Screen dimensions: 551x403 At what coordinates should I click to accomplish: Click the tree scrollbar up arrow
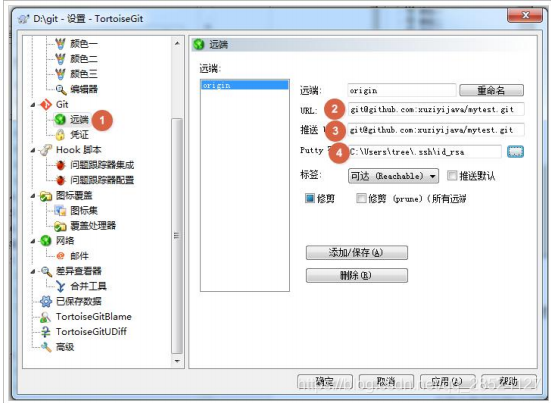click(177, 44)
